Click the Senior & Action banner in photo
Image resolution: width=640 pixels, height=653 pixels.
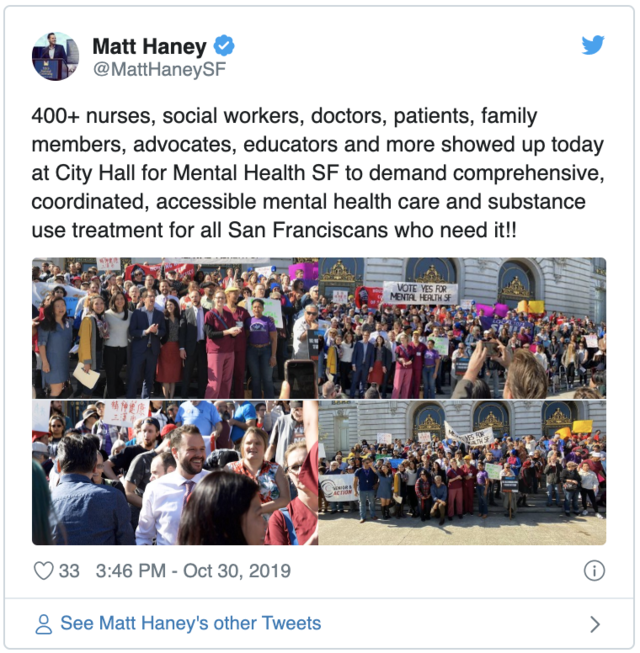click(338, 488)
